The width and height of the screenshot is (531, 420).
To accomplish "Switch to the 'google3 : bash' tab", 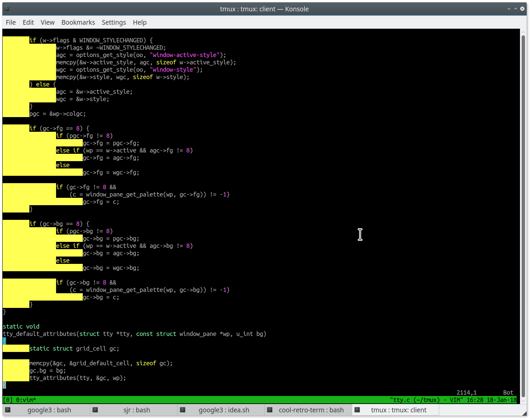I will pos(46,410).
